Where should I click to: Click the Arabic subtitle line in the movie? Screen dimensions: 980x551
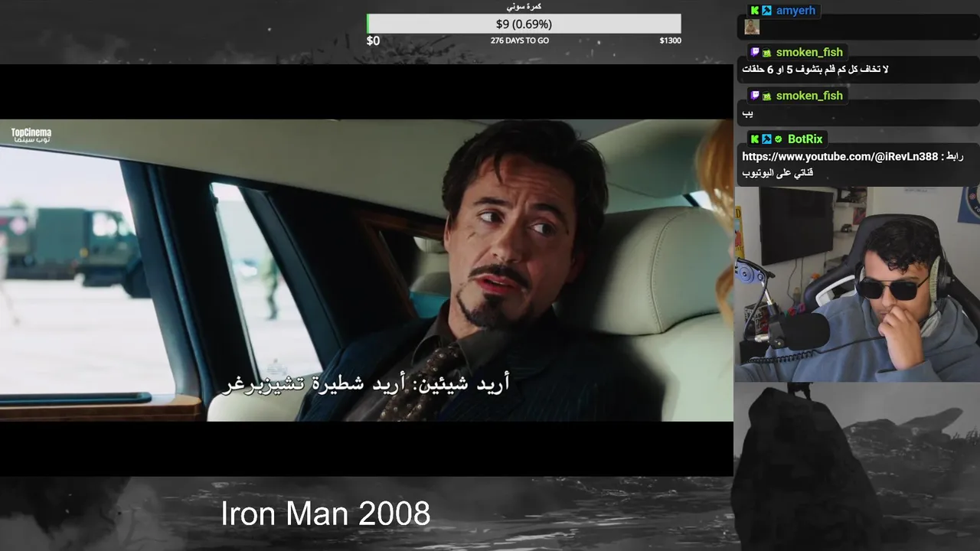[366, 384]
